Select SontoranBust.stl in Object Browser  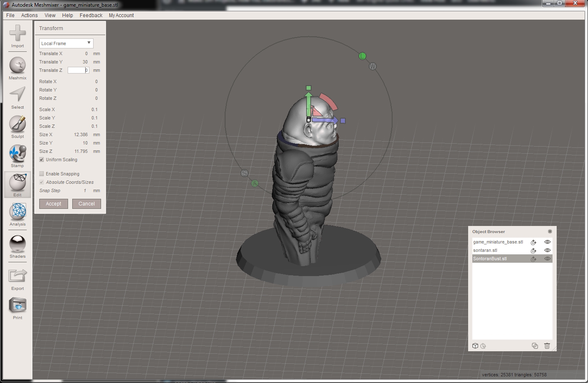pyautogui.click(x=490, y=259)
